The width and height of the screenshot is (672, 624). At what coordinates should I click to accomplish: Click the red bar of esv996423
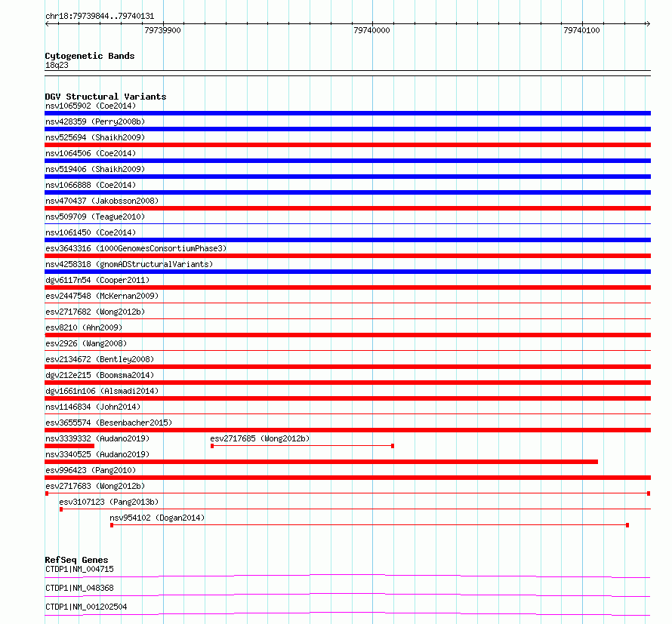tap(347, 478)
